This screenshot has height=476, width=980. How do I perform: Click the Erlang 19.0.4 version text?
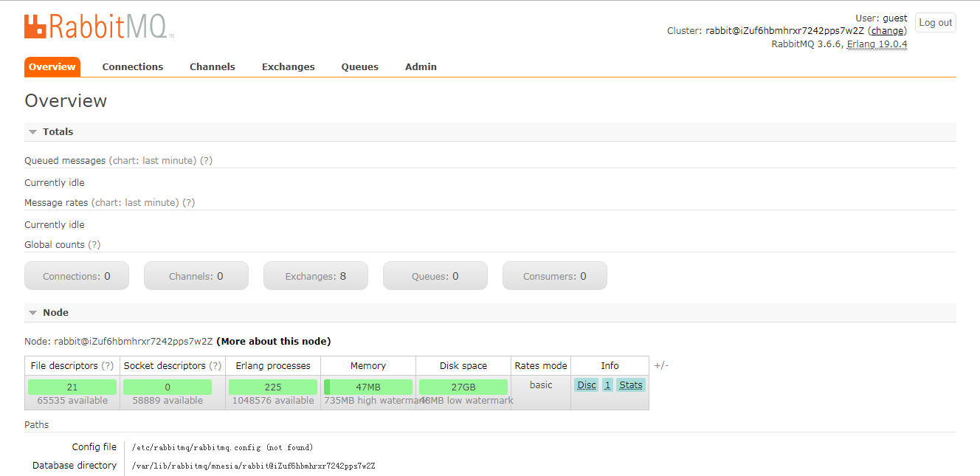click(877, 44)
